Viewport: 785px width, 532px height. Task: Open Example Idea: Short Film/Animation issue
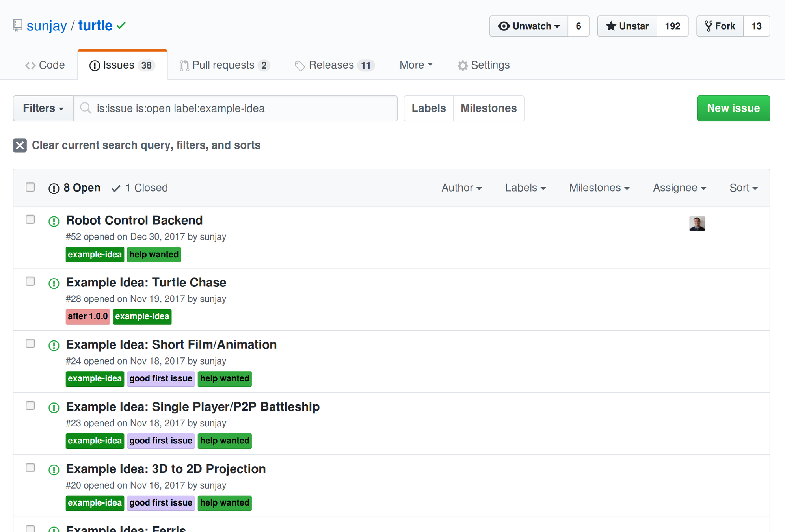(171, 345)
